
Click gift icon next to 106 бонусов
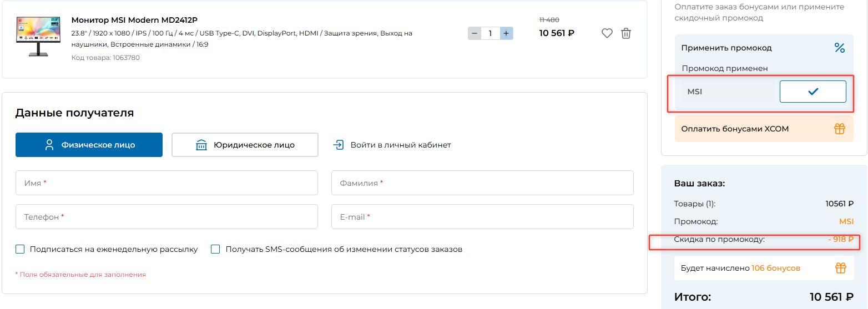click(841, 268)
